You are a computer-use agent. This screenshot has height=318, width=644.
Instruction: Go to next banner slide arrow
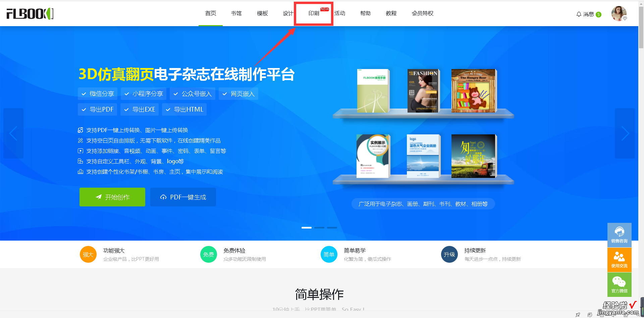point(625,133)
